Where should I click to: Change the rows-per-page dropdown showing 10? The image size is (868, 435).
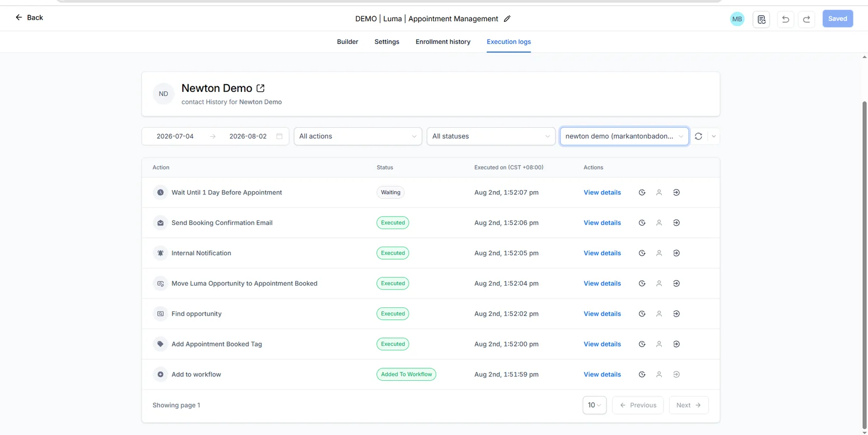point(595,406)
